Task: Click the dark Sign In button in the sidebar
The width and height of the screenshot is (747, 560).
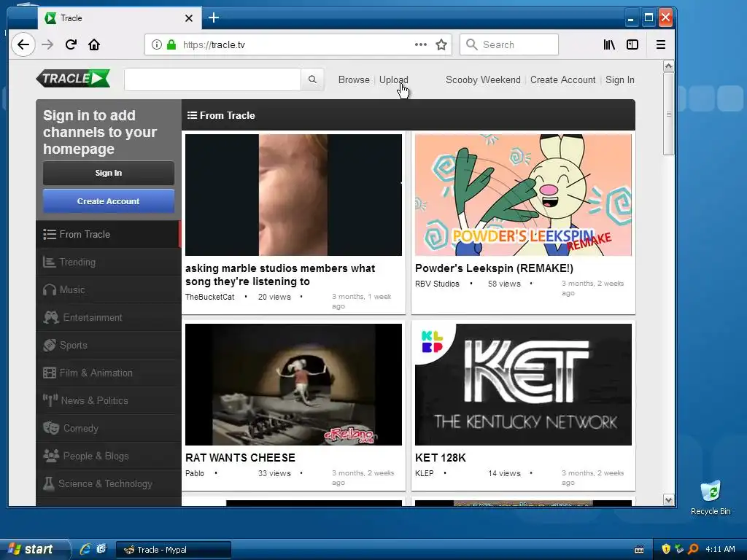Action: click(108, 173)
